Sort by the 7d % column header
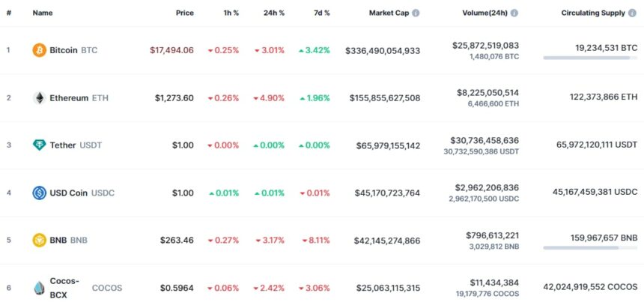 [321, 13]
